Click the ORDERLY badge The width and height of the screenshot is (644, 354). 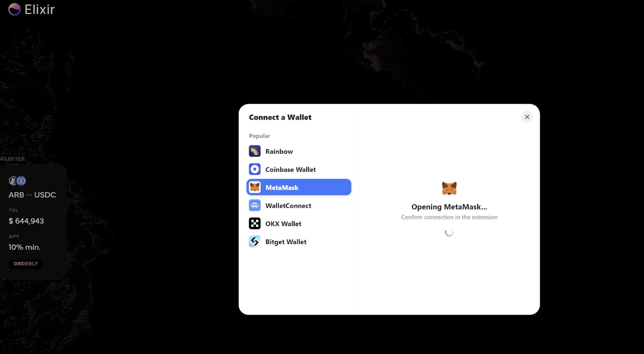coord(26,264)
